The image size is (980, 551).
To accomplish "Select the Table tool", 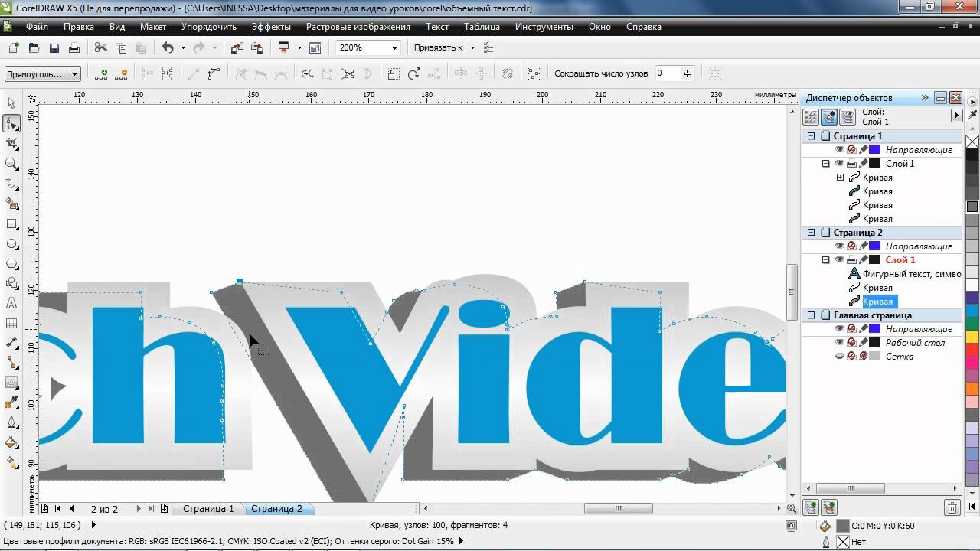I will [11, 324].
